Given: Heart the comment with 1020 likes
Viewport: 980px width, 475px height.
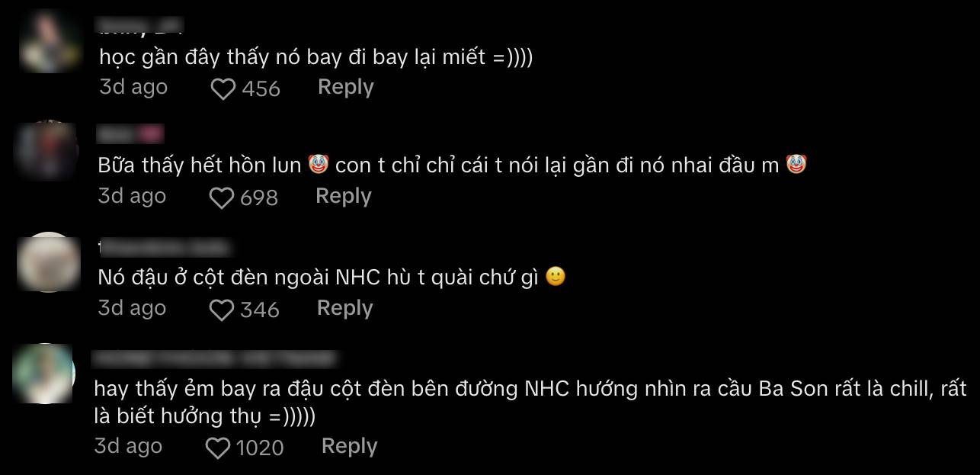Looking at the screenshot, I should (x=219, y=448).
